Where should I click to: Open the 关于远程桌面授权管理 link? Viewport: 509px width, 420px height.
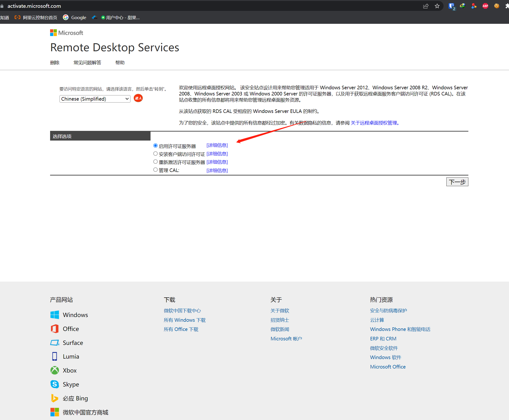[x=375, y=123]
